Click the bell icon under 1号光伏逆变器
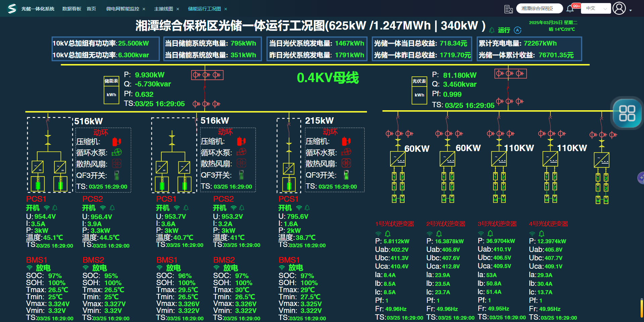644x322 pixels. [x=388, y=233]
